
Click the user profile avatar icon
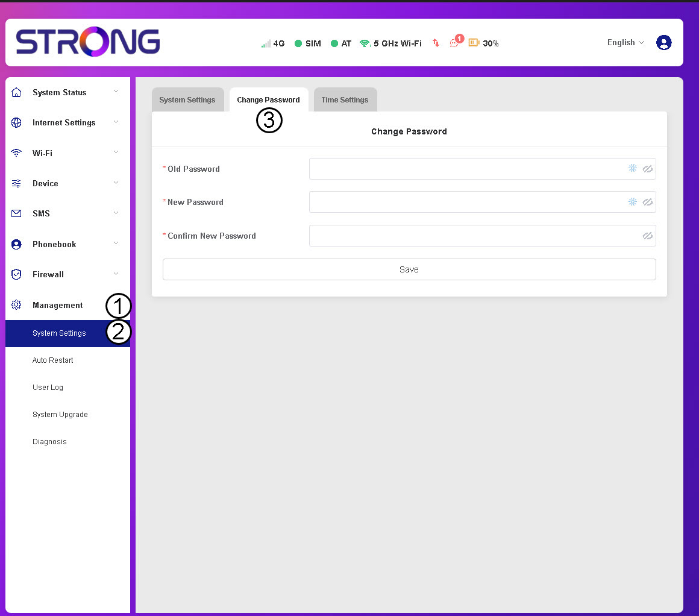pyautogui.click(x=663, y=43)
